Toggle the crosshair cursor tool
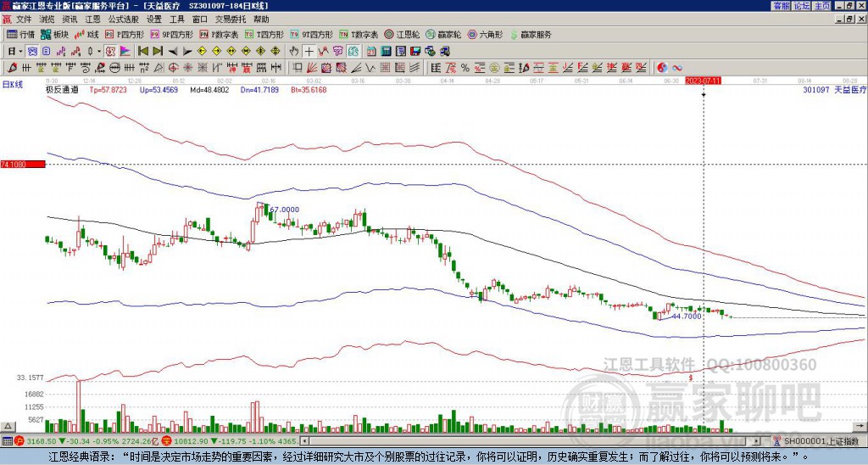This screenshot has height=465, width=868. 309,51
